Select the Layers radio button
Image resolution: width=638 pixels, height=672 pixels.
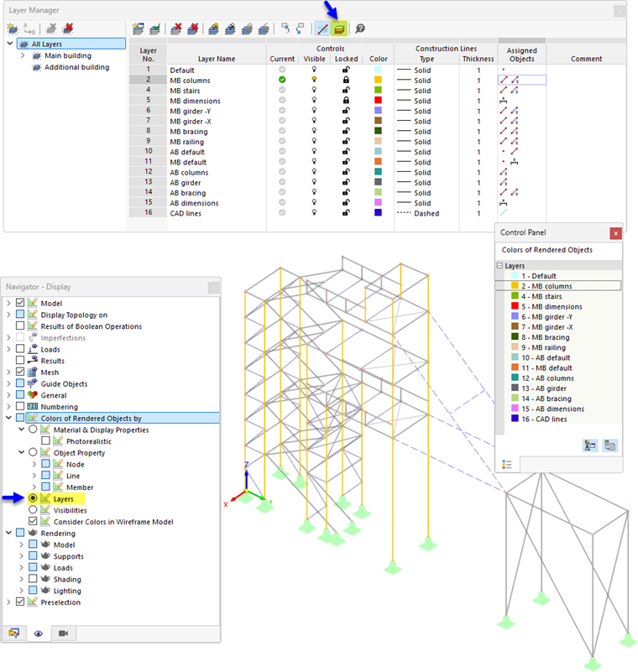click(x=33, y=498)
